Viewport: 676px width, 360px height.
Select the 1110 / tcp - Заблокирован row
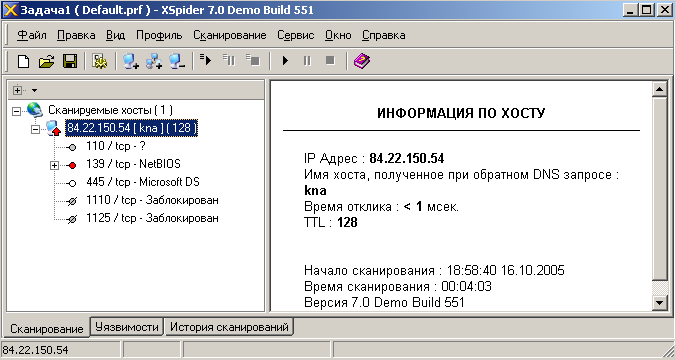tap(152, 200)
